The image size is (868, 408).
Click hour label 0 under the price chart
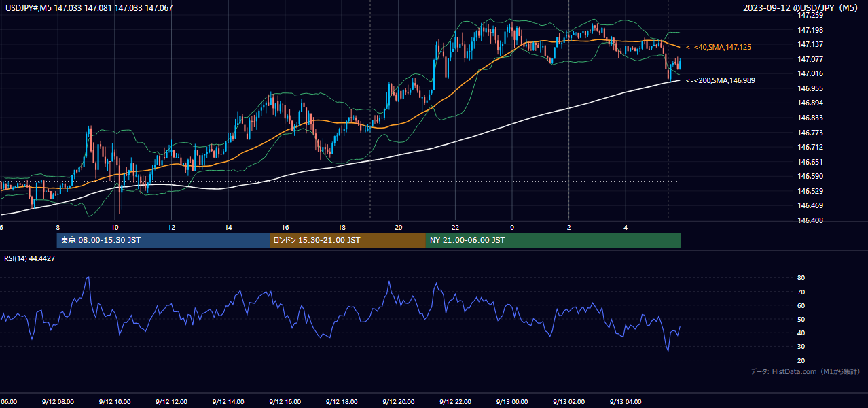point(511,227)
